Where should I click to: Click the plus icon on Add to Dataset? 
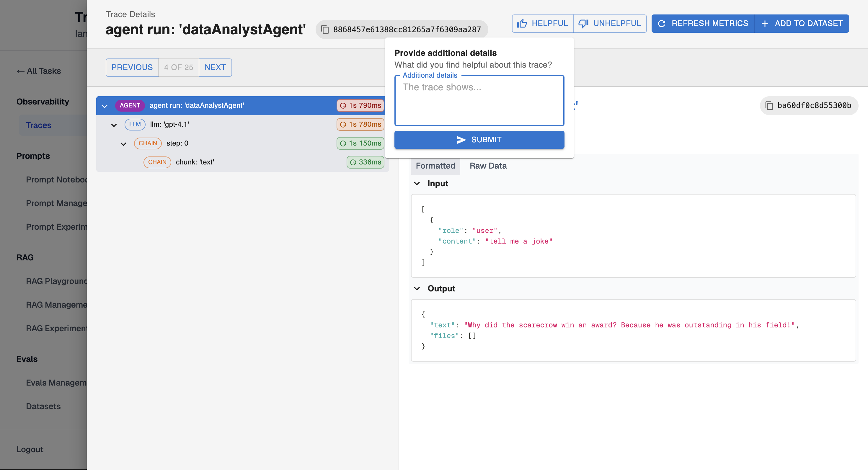(765, 24)
